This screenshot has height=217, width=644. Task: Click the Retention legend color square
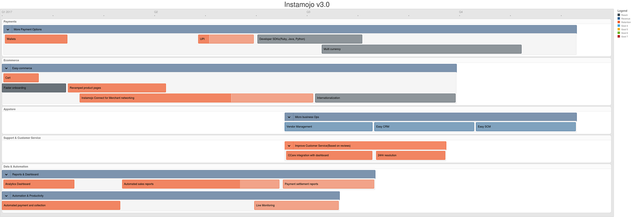(x=619, y=22)
